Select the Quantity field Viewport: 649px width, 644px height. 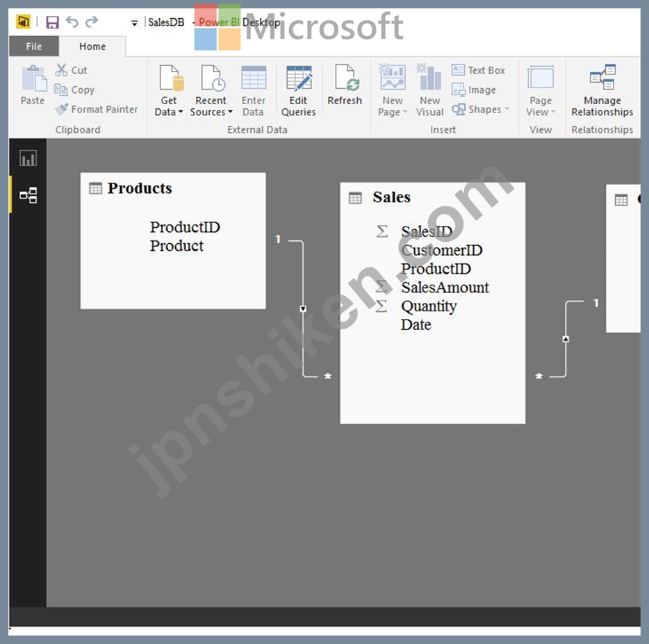[429, 306]
